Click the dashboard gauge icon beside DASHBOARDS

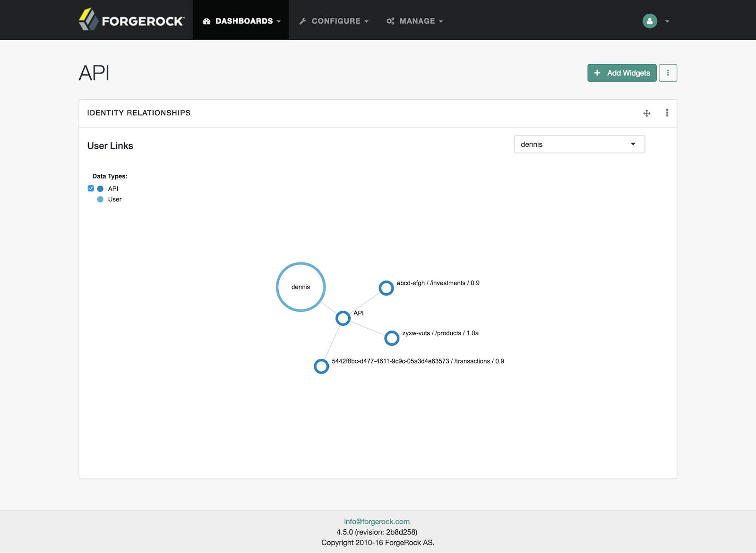click(206, 21)
